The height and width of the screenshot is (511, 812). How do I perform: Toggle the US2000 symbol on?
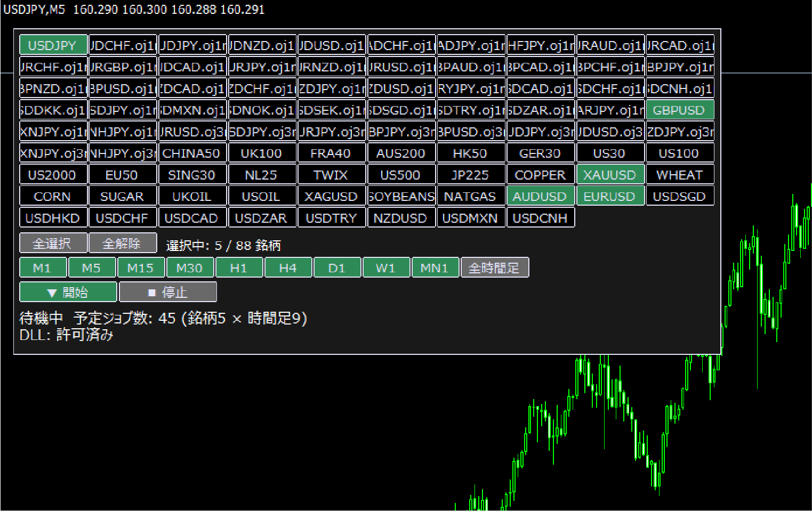pyautogui.click(x=53, y=175)
